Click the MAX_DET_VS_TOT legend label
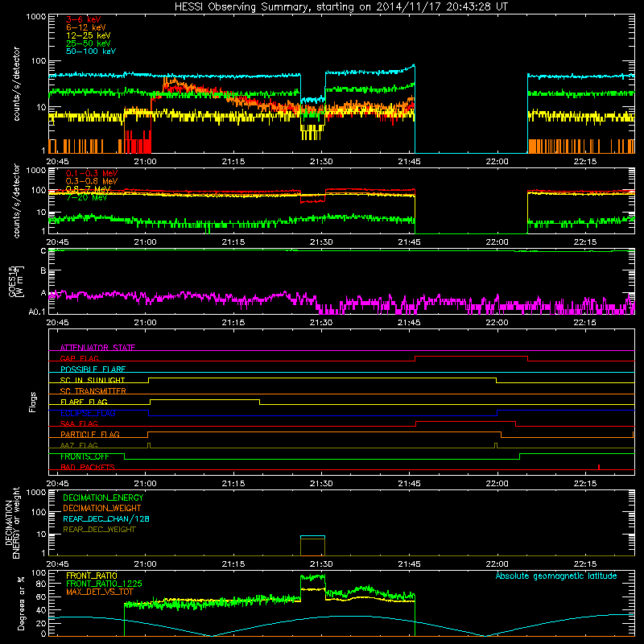 coord(99,592)
